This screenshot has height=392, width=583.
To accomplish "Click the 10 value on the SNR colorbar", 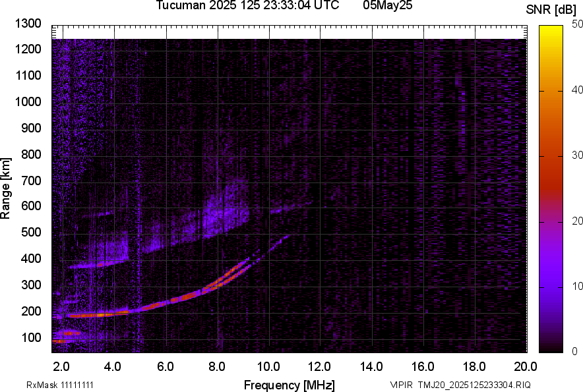I will tap(578, 286).
